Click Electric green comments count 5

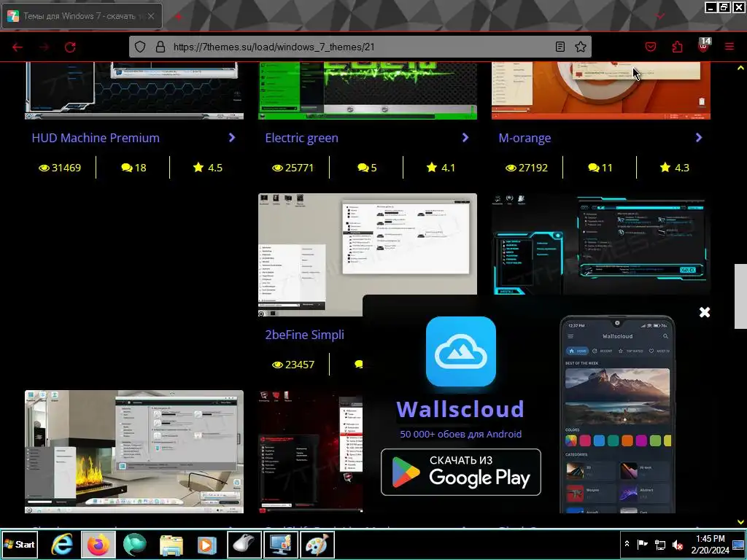click(367, 168)
